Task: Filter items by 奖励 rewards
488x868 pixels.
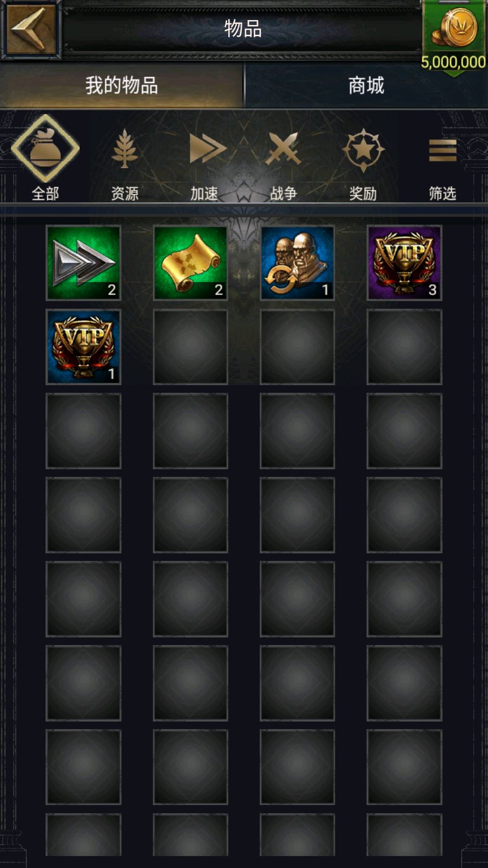Action: [363, 163]
